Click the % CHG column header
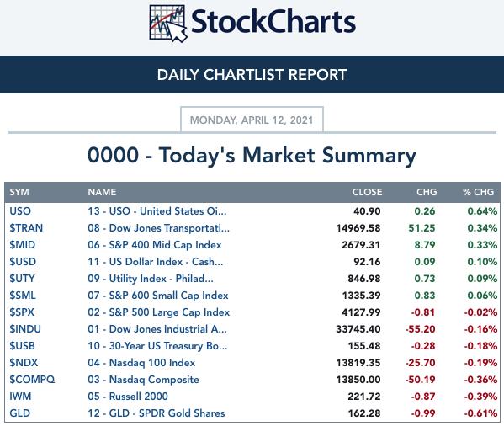Image resolution: width=504 pixels, height=426 pixels. 478,192
